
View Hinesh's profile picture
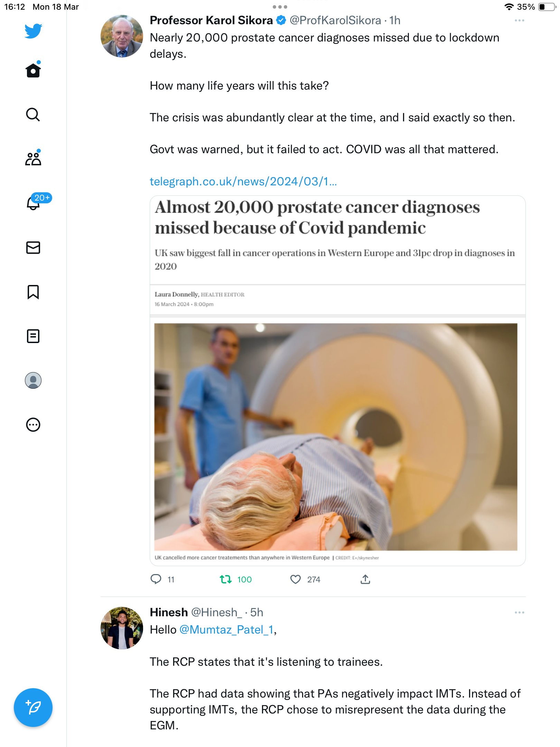pos(122,628)
